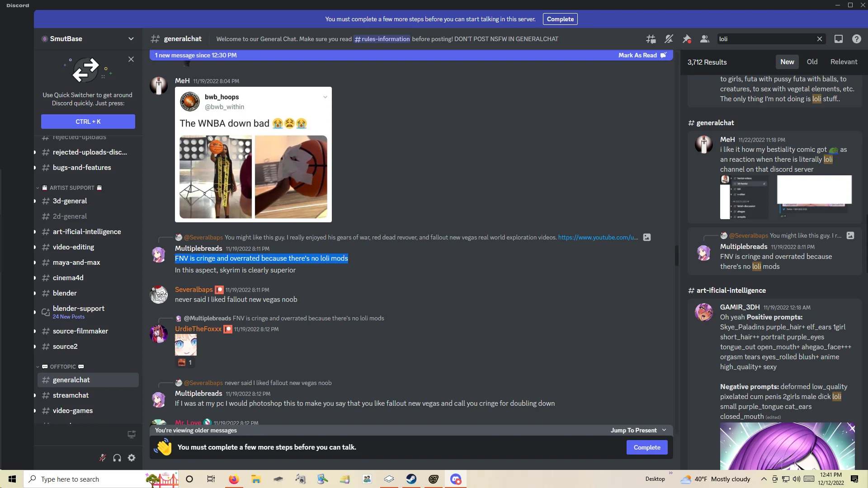Image resolution: width=868 pixels, height=488 pixels.
Task: Open the youtube.com link in reply
Action: click(598, 237)
